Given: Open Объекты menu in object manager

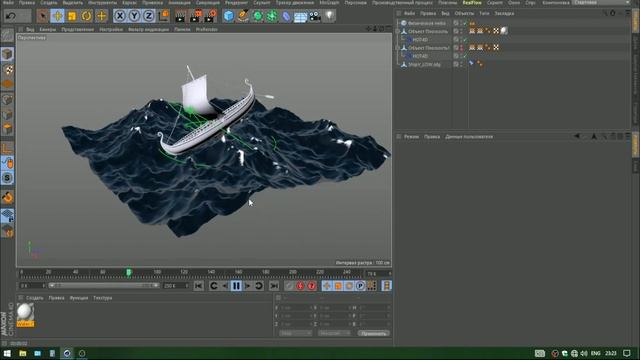Looking at the screenshot, I should tap(464, 13).
